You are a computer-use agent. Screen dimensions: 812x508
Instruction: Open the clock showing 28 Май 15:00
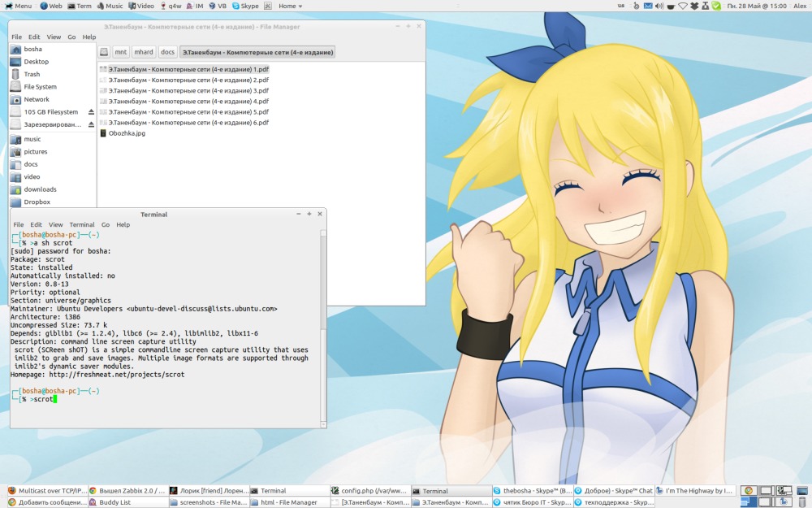point(757,6)
